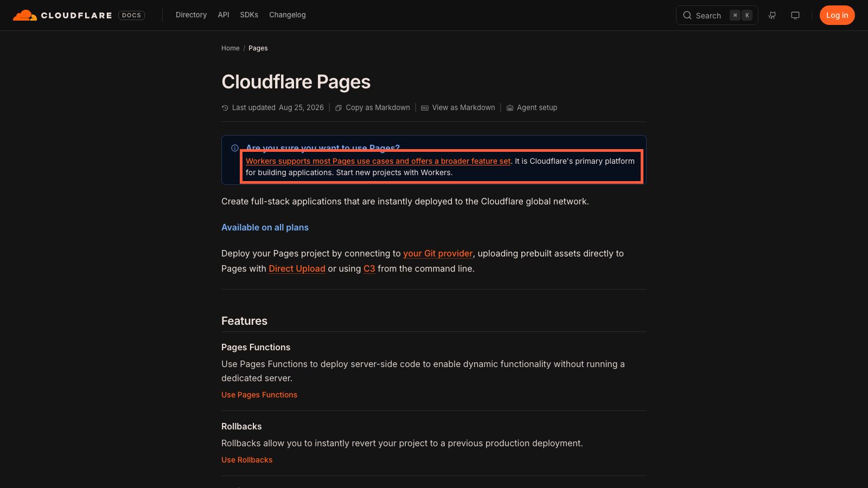Click the Copy as Markdown button
This screenshot has height=488, width=868.
tap(373, 107)
